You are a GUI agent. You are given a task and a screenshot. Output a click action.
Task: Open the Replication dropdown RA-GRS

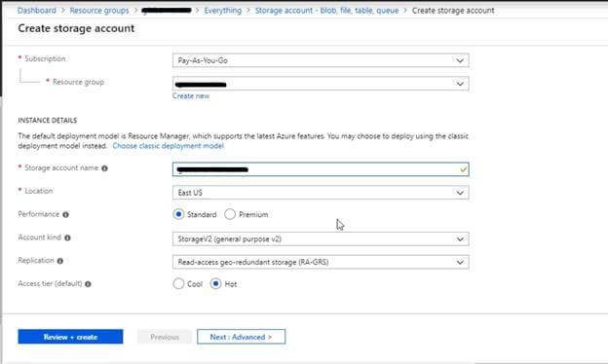click(x=321, y=262)
